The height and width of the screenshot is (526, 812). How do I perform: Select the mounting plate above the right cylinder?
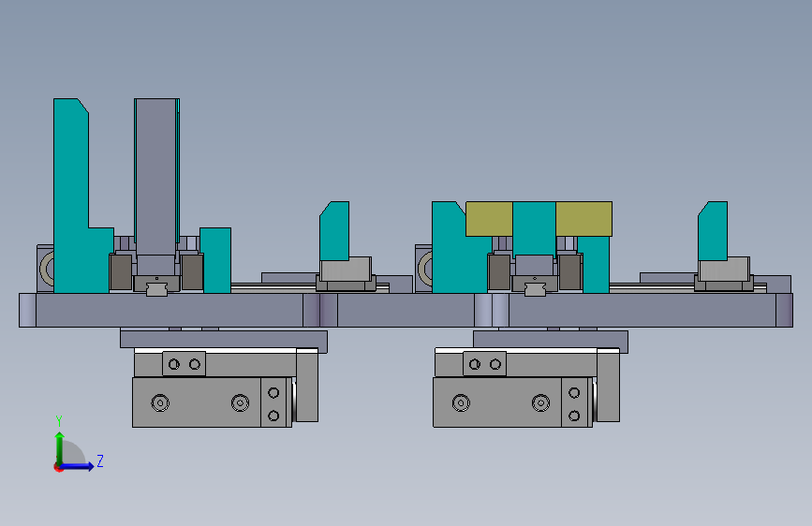tap(551, 340)
